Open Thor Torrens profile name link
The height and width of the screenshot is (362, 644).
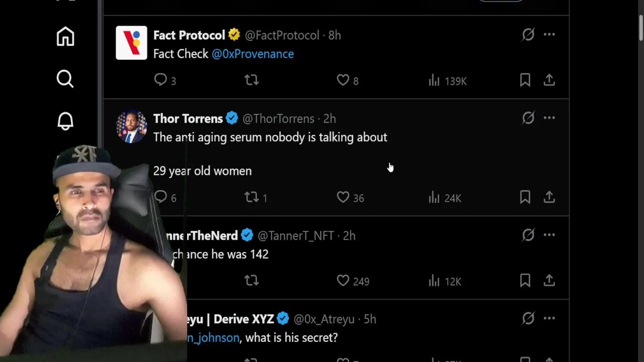188,119
